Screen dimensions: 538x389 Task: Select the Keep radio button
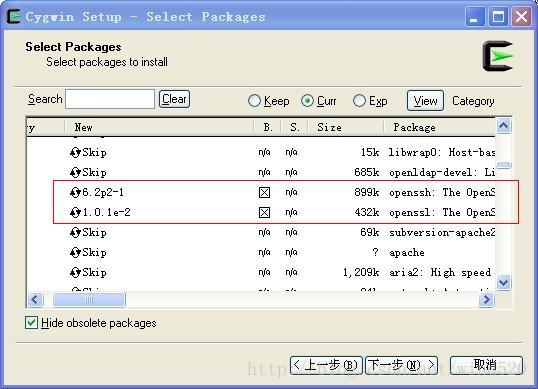pyautogui.click(x=254, y=101)
